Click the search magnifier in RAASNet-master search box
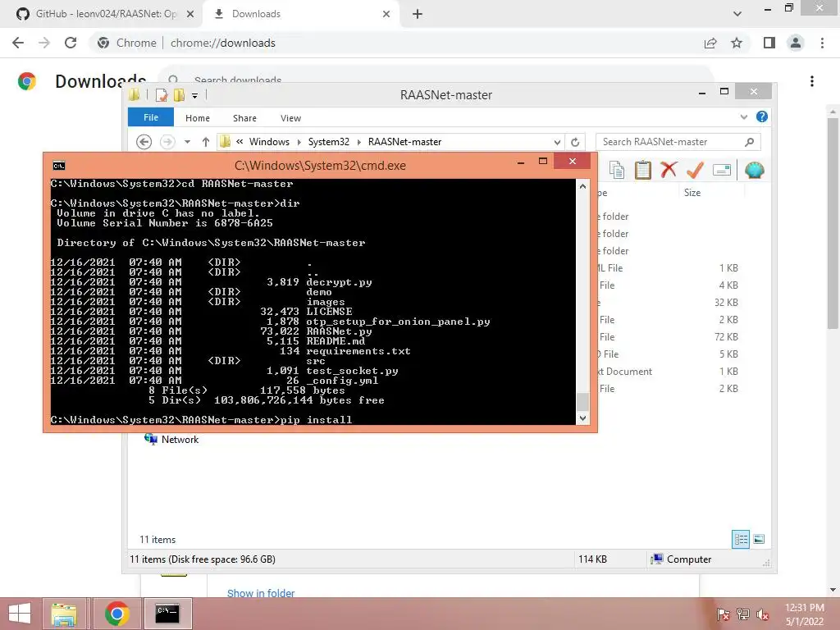The width and height of the screenshot is (840, 630). pyautogui.click(x=750, y=142)
